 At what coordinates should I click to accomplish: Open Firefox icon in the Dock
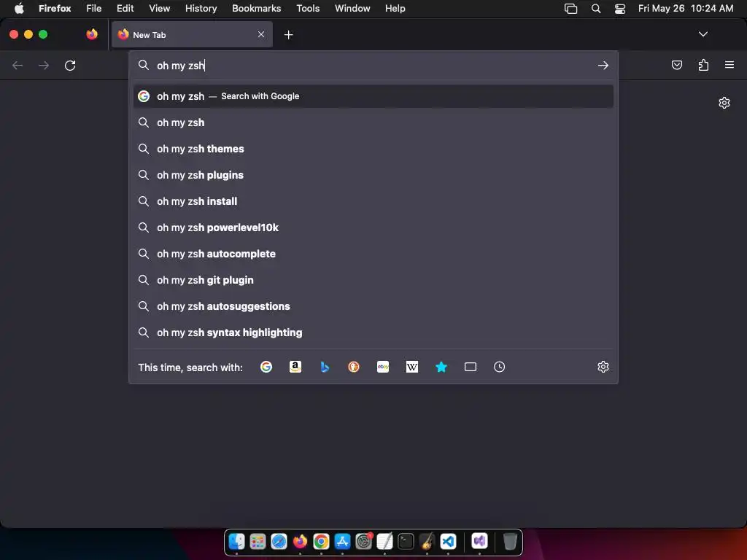pos(300,542)
